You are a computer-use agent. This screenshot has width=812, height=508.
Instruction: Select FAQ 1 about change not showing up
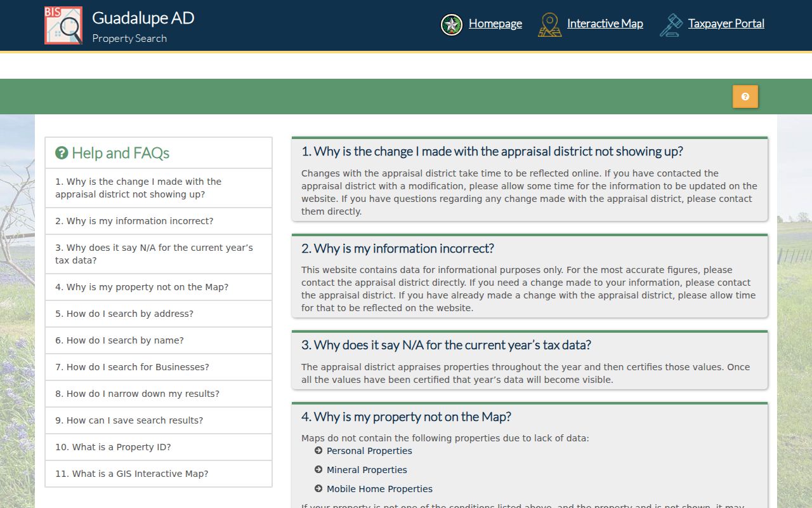[x=159, y=188]
